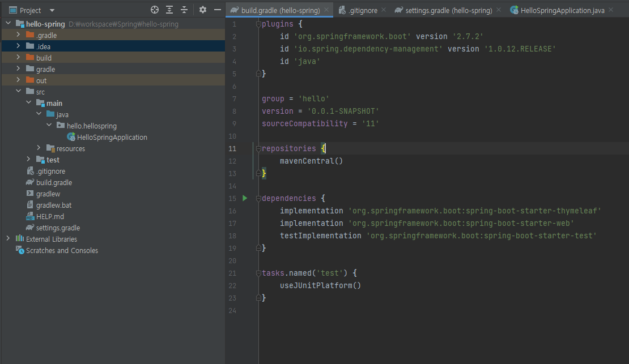Select the src folder icon
629x364 pixels.
[x=30, y=91]
